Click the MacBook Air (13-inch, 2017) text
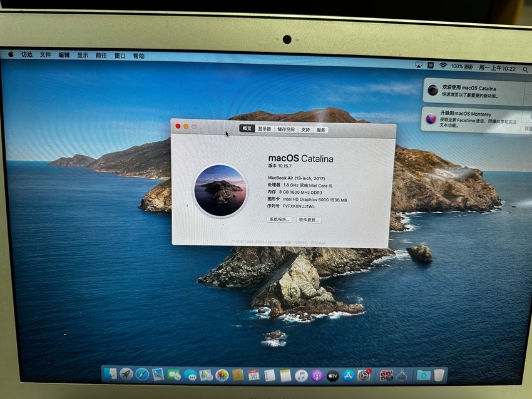 coord(296,178)
